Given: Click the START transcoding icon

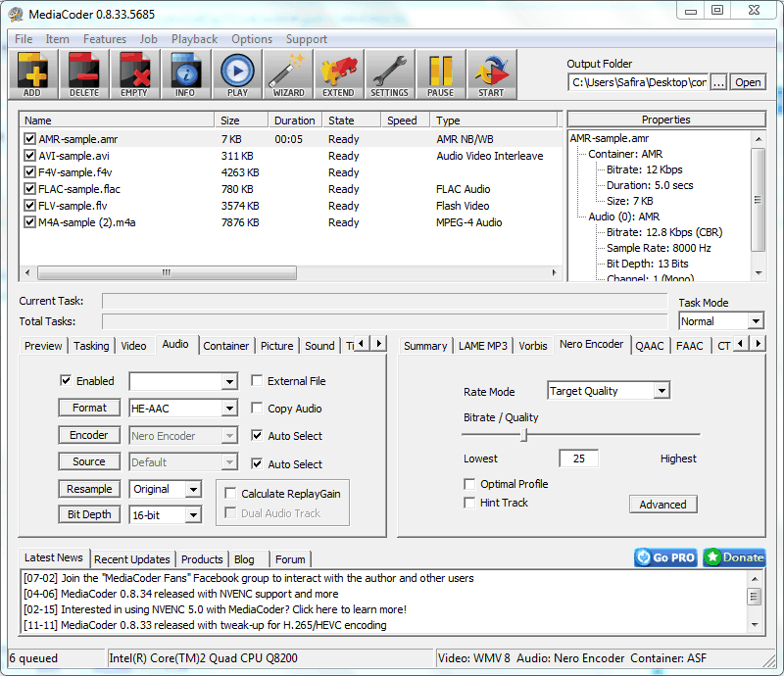Looking at the screenshot, I should pos(492,74).
